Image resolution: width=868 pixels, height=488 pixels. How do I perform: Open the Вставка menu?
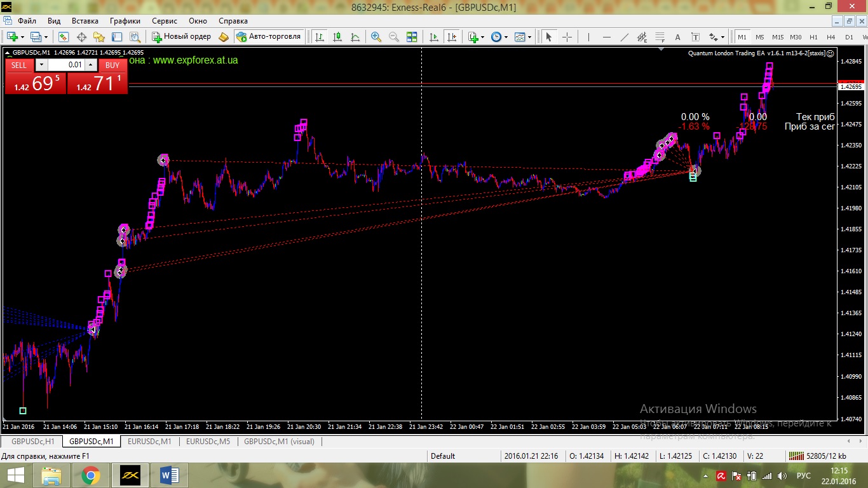tap(85, 21)
